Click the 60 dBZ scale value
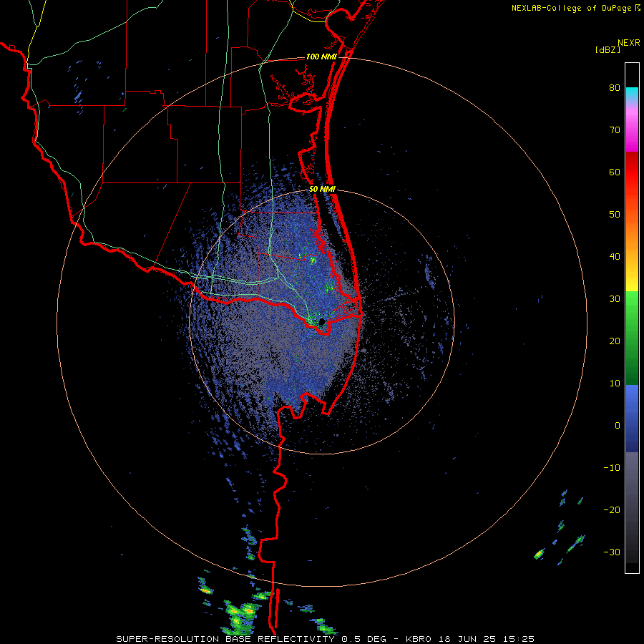This screenshot has width=644, height=644. pos(615,172)
